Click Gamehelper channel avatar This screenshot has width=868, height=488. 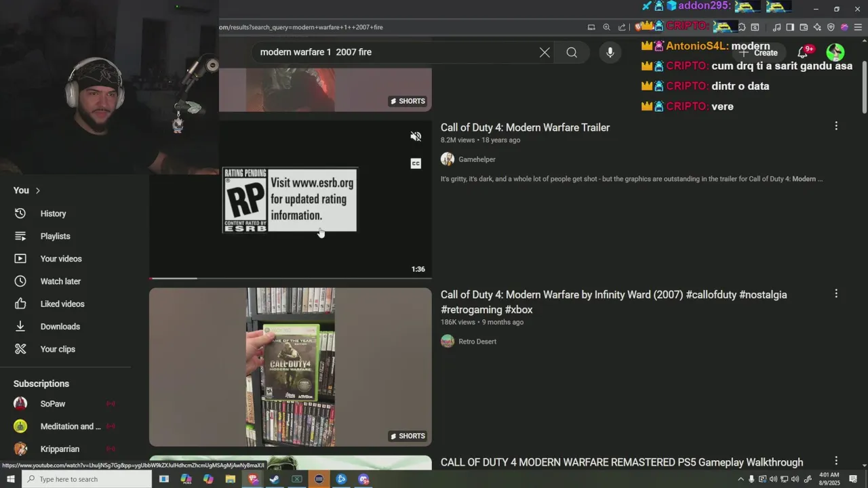[448, 159]
